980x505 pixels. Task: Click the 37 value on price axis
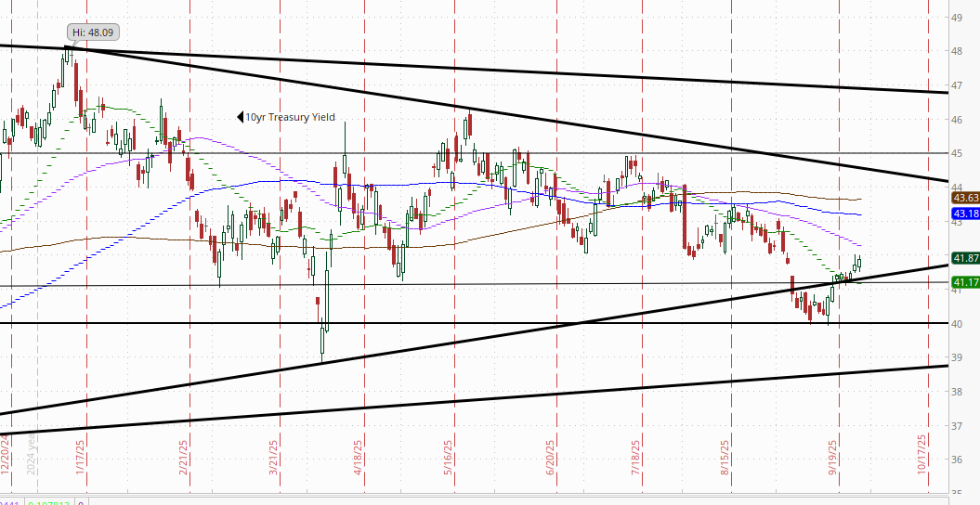pyautogui.click(x=956, y=426)
